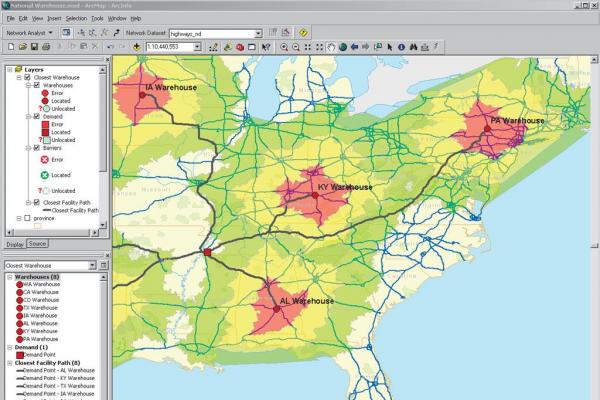Toggle the Closest Warehouse layer checkbox
Image resolution: width=600 pixels, height=400 pixels.
tap(27, 78)
